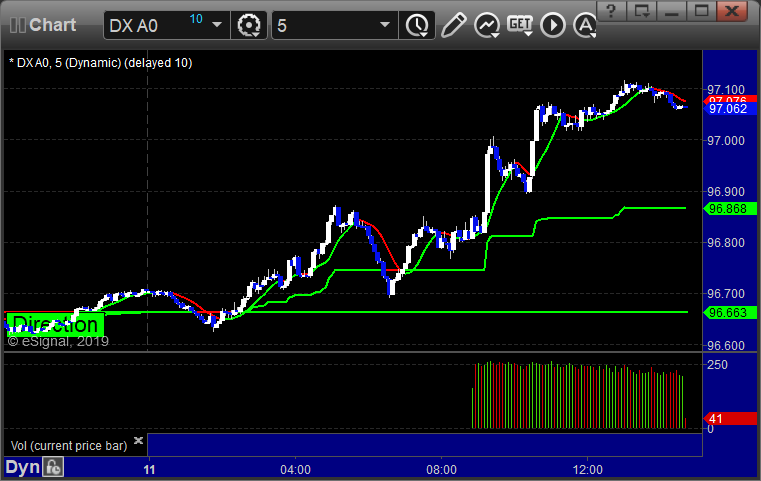The width and height of the screenshot is (761, 481).
Task: Expand the symbol dropdown arrow
Action: click(x=217, y=25)
